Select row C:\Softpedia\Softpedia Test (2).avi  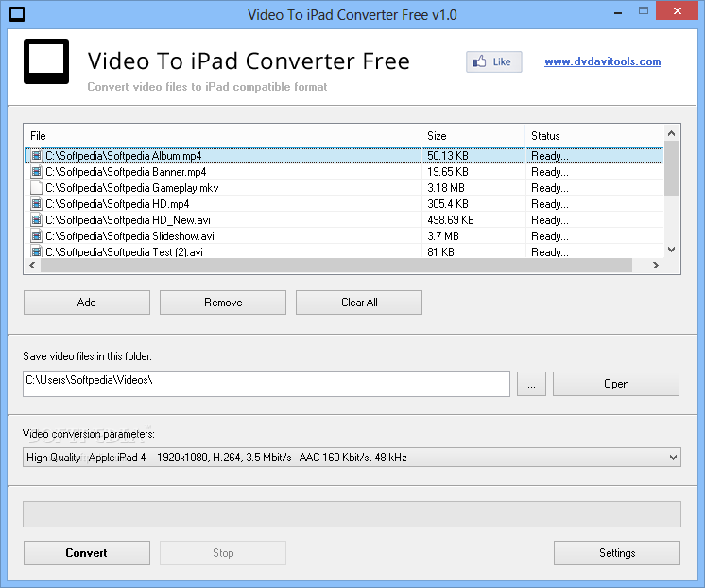344,251
